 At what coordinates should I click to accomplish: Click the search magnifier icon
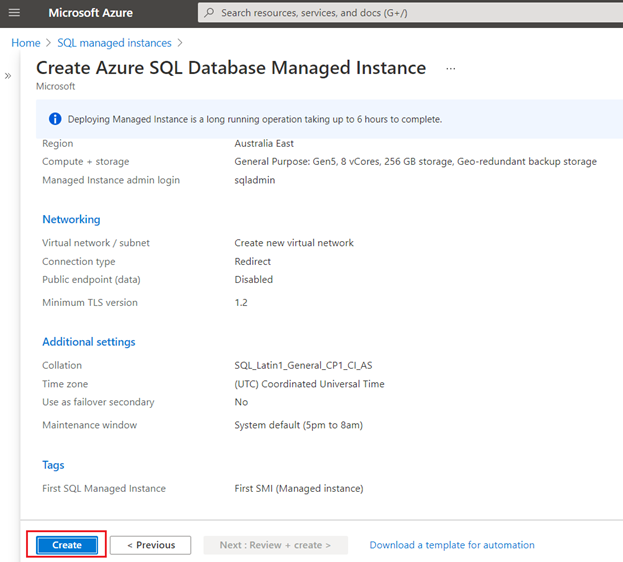pyautogui.click(x=210, y=13)
